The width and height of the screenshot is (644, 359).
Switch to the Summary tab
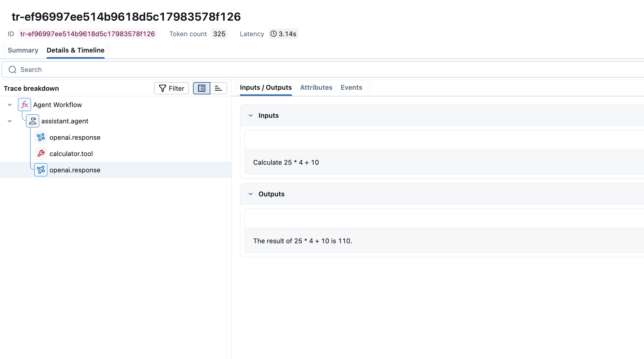[x=23, y=50]
